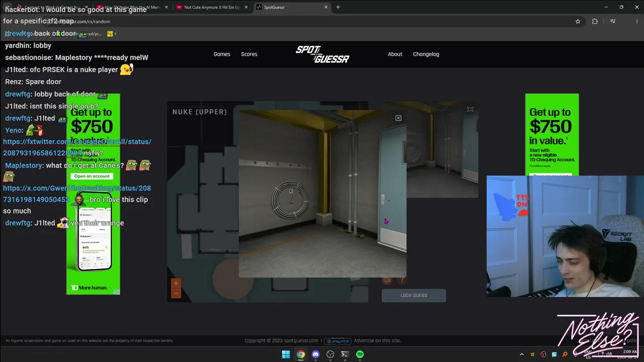Zoom in on the Nuke map
Image resolution: width=644 pixels, height=362 pixels.
[x=176, y=283]
